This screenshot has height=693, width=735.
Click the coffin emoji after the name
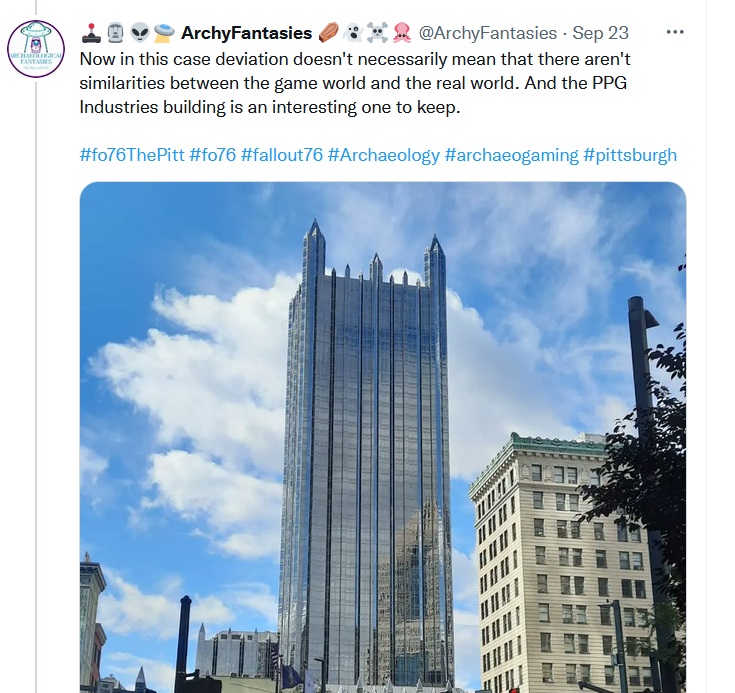[x=329, y=32]
